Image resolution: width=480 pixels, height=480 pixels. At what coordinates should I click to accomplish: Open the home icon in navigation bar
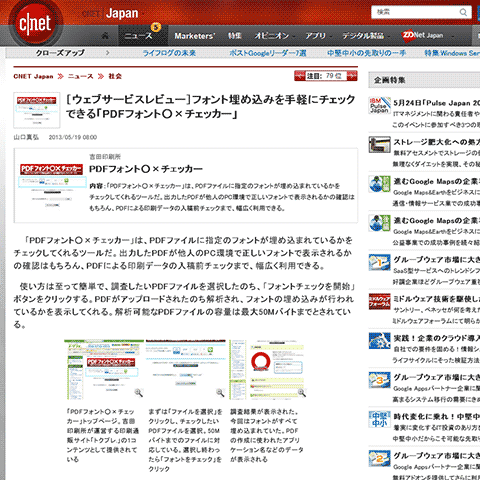point(105,35)
